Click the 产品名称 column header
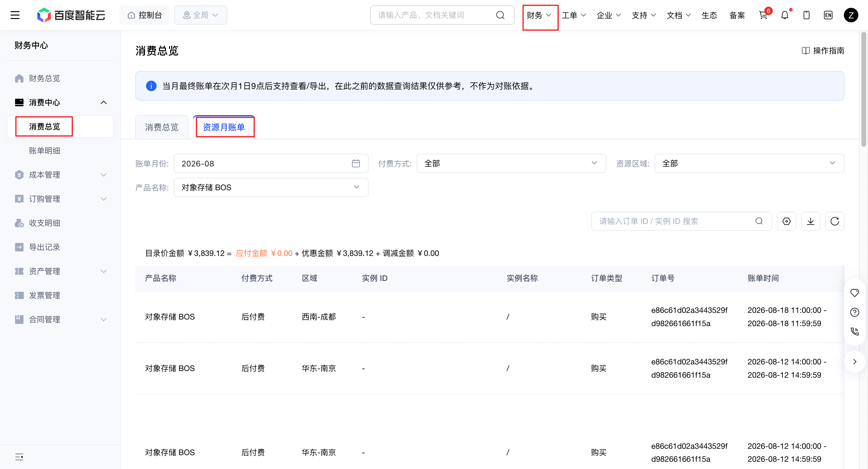The width and height of the screenshot is (868, 469). click(160, 278)
